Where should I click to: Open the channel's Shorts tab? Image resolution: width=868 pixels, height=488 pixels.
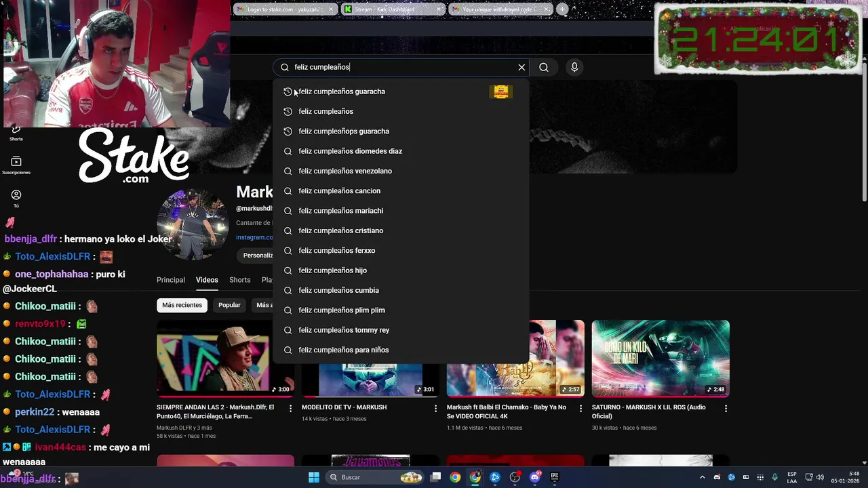[240, 280]
